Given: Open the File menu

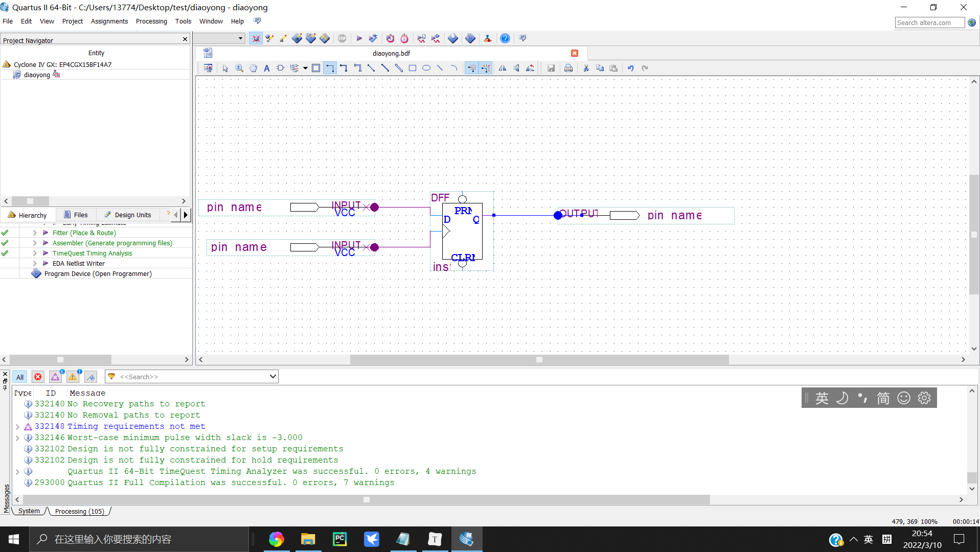Looking at the screenshot, I should [8, 21].
